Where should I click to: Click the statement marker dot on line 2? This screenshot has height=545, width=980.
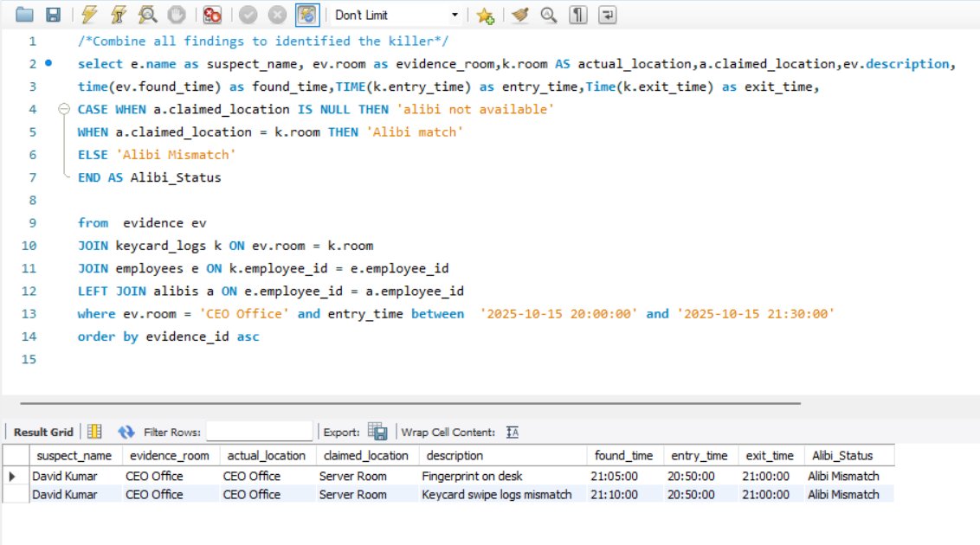(x=48, y=63)
